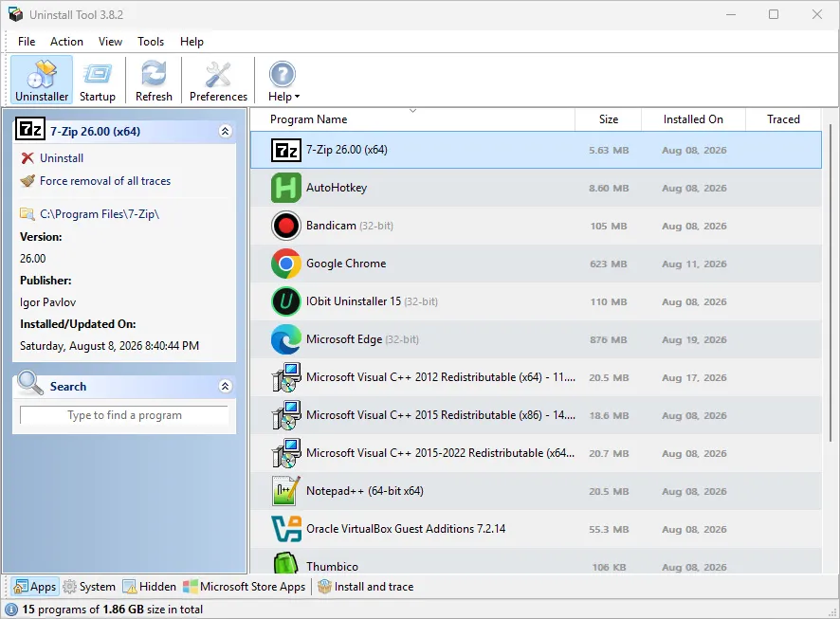Open the C:\Program Files\7-Zip\ folder link
Image resolution: width=840 pixels, height=619 pixels.
coord(100,214)
